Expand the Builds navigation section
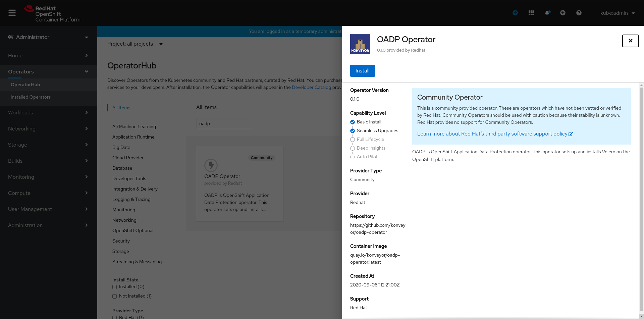This screenshot has width=644, height=319. click(49, 161)
